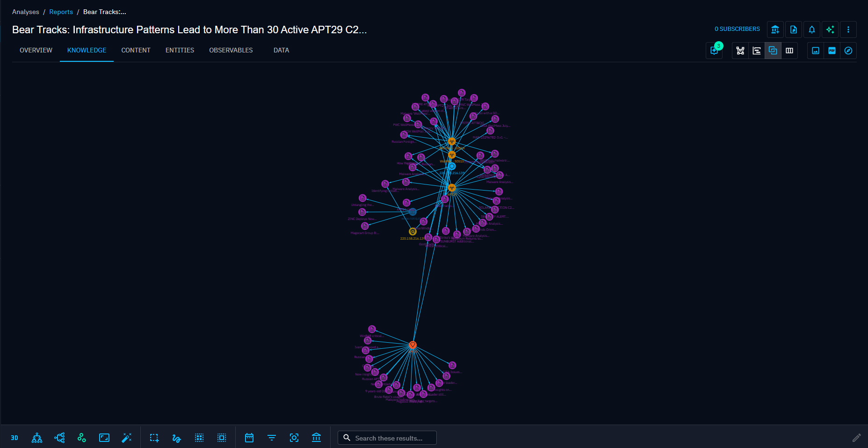Click the magic wand unfix nodes icon
The image size is (868, 448).
pyautogui.click(x=127, y=438)
